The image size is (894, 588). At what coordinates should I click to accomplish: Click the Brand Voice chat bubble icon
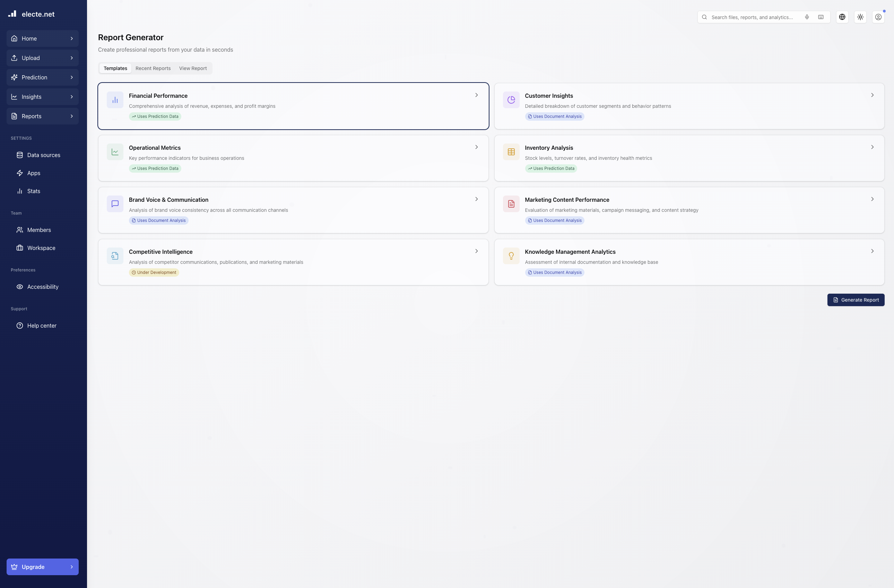115,204
